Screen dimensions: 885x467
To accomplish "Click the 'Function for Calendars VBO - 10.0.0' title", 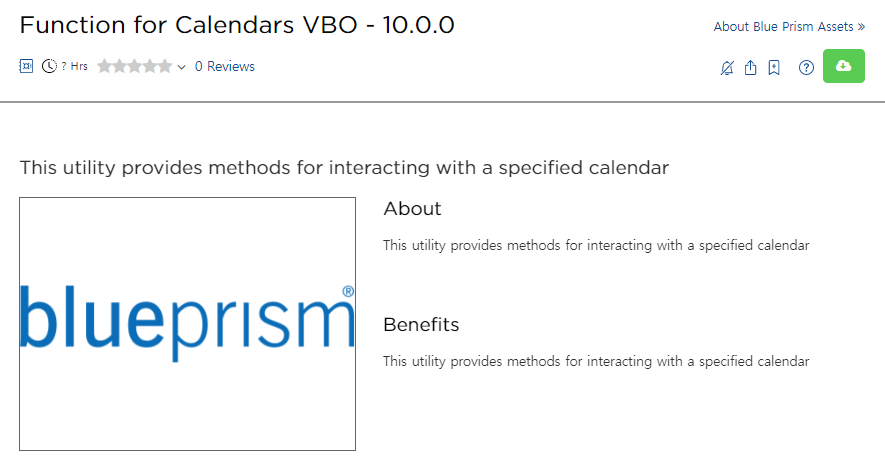I will click(237, 25).
